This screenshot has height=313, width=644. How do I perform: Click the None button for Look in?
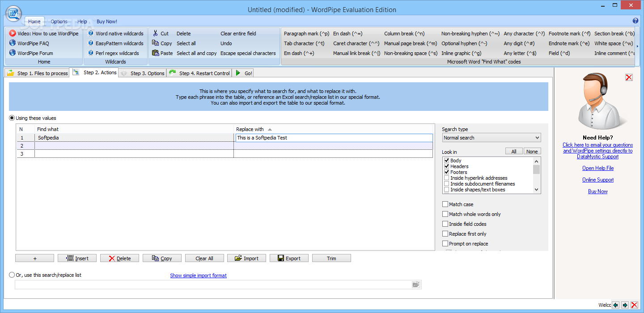(532, 152)
